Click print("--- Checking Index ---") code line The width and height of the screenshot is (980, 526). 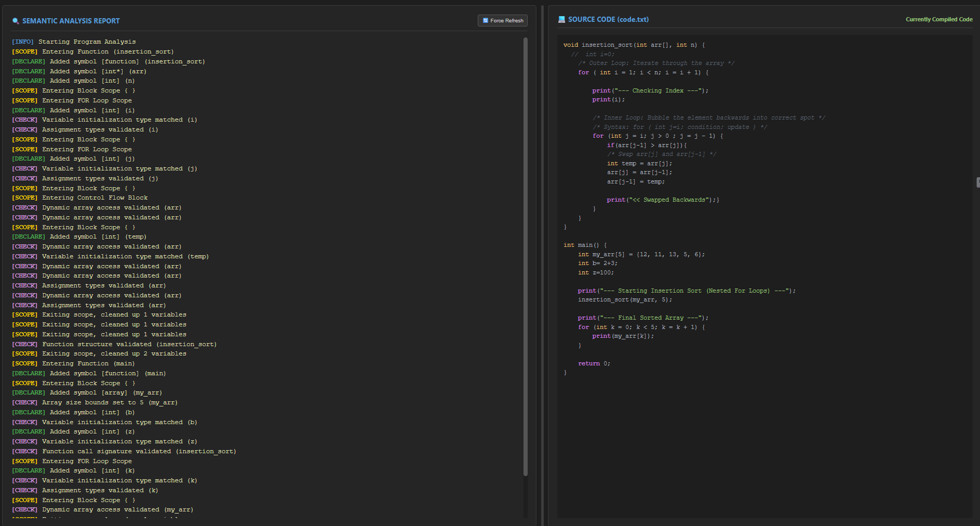click(650, 90)
